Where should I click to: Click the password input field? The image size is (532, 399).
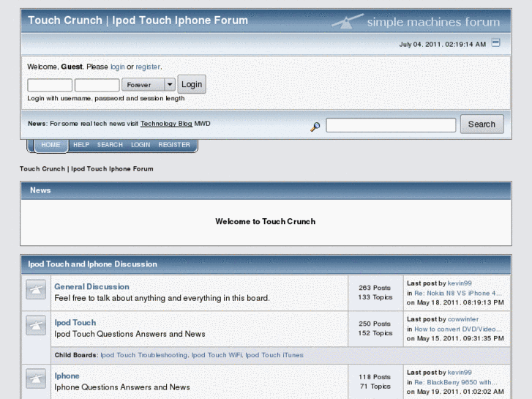[x=97, y=85]
